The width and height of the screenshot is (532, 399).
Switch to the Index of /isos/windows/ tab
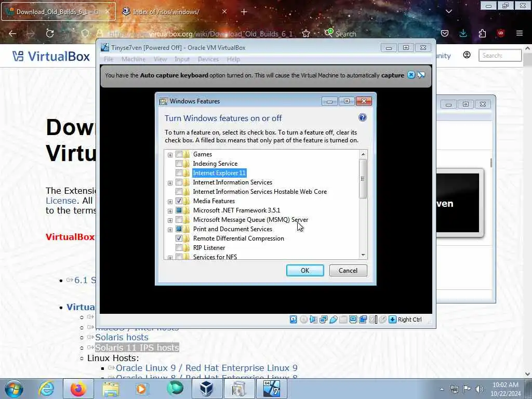[x=175, y=12]
